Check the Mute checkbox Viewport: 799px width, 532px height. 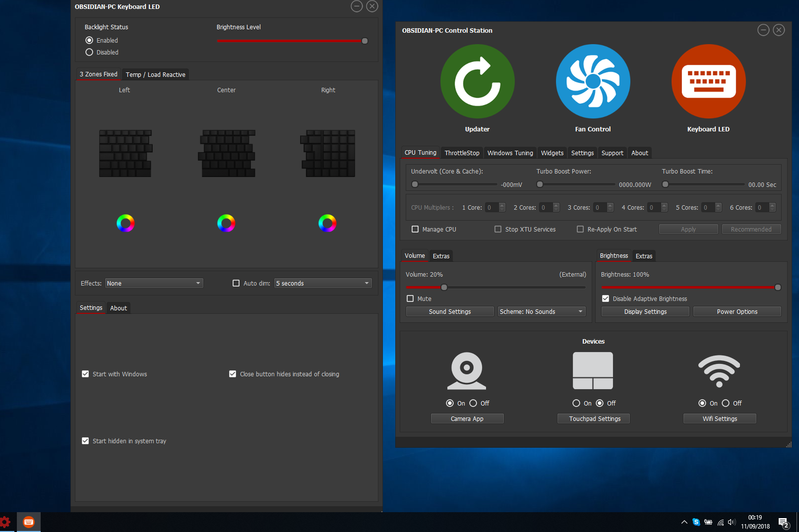pyautogui.click(x=410, y=298)
